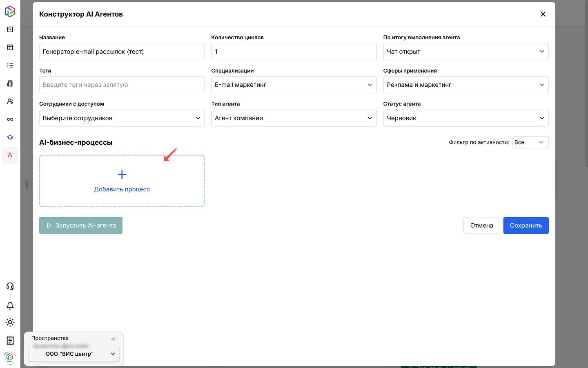The width and height of the screenshot is (588, 368).
Task: Click the Сохранить button
Action: 526,225
